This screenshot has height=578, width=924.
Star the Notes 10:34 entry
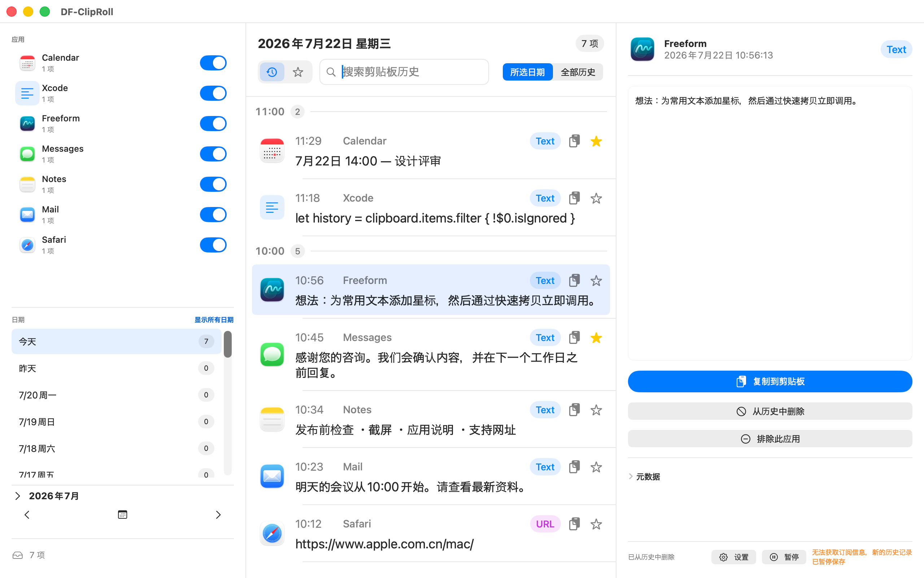click(x=596, y=410)
